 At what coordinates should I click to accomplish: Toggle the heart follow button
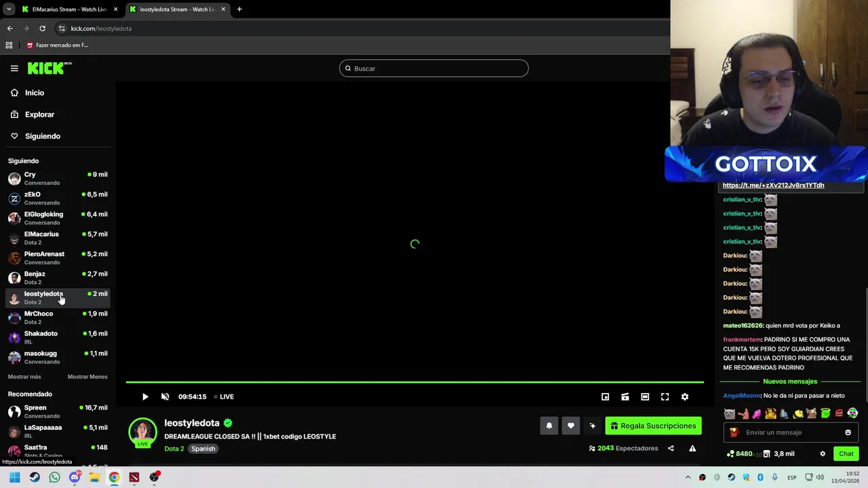point(571,426)
